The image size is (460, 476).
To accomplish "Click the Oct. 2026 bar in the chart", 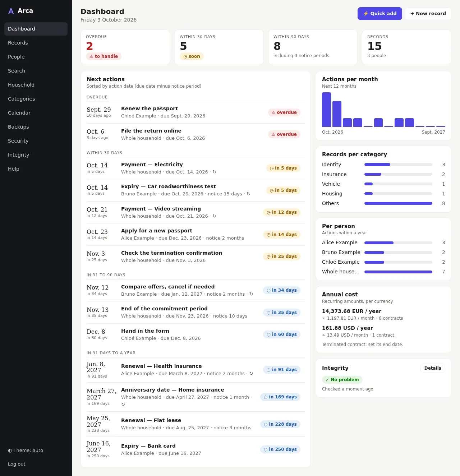I will tap(326, 110).
